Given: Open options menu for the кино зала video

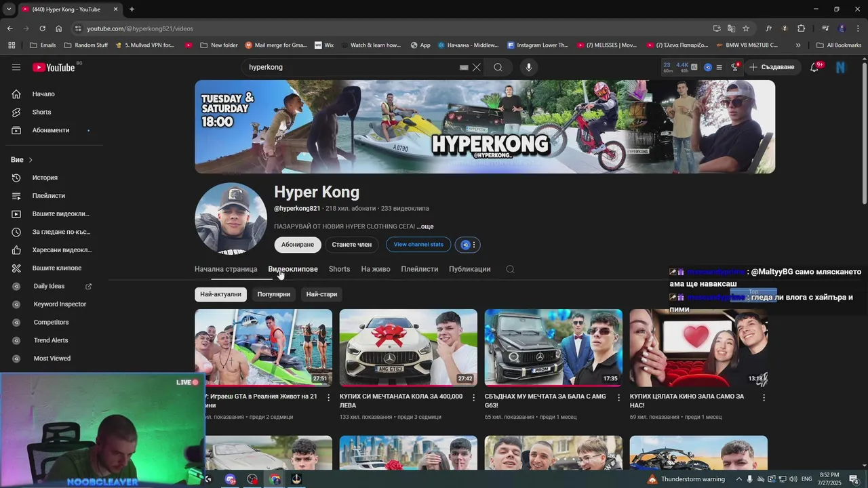Looking at the screenshot, I should tap(764, 398).
